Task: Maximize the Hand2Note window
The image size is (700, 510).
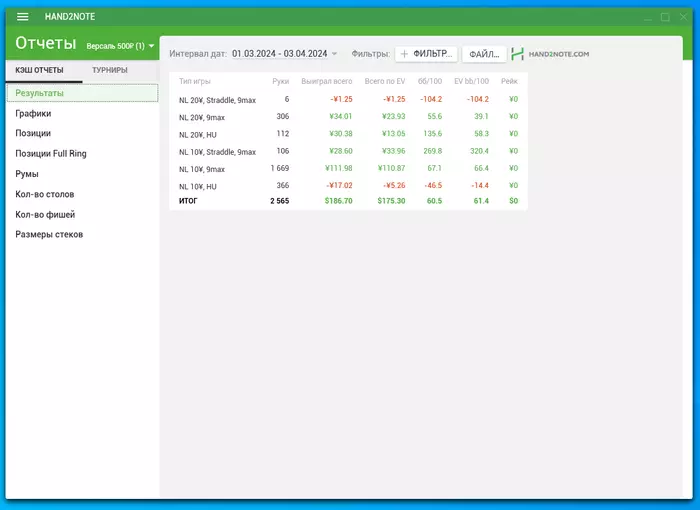Action: click(665, 17)
